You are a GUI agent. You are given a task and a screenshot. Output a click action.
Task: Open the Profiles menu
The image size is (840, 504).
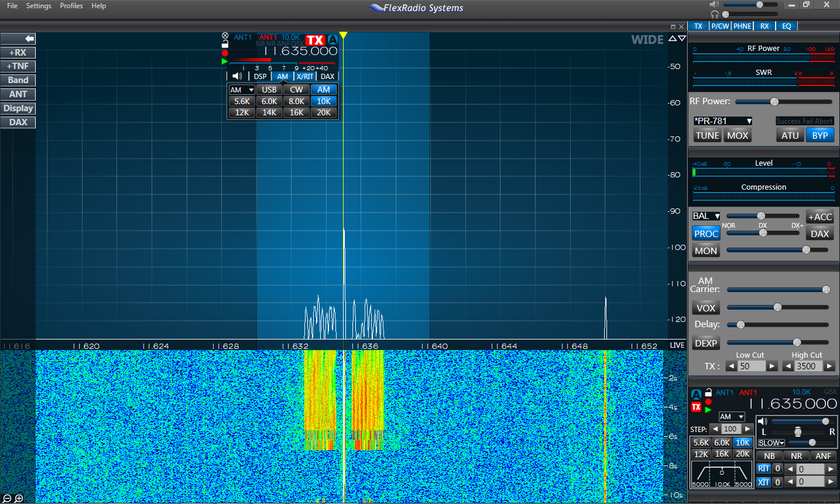71,6
